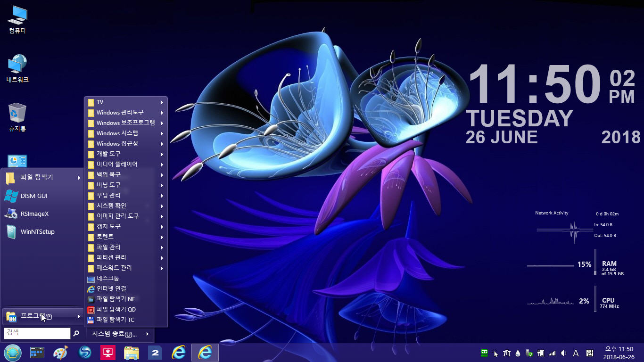Screen dimensions: 644x362
Task: Open the 캡처 도구 menu folder
Action: click(x=125, y=227)
